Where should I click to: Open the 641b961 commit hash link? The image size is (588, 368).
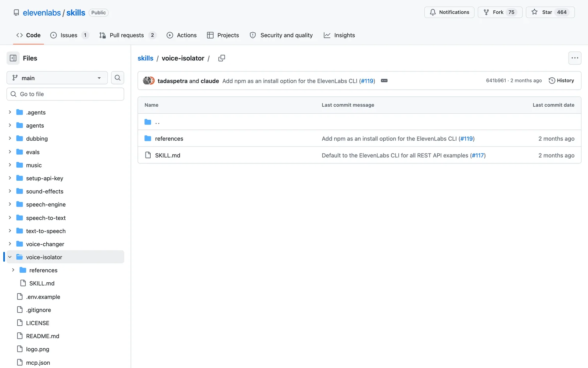pyautogui.click(x=496, y=81)
